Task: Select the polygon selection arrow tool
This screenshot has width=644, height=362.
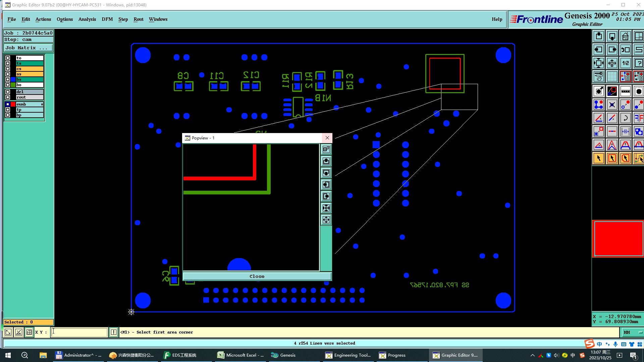Action: [x=625, y=158]
